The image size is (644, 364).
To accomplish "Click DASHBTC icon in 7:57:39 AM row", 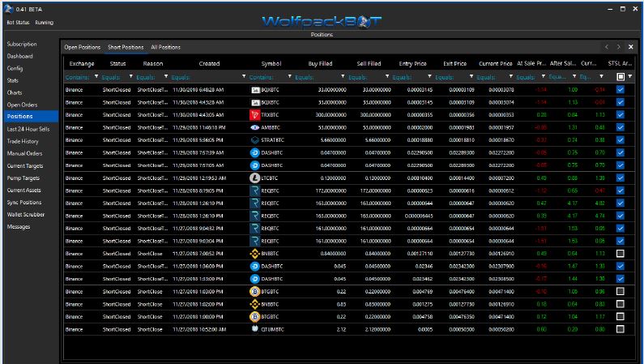I will [x=254, y=153].
